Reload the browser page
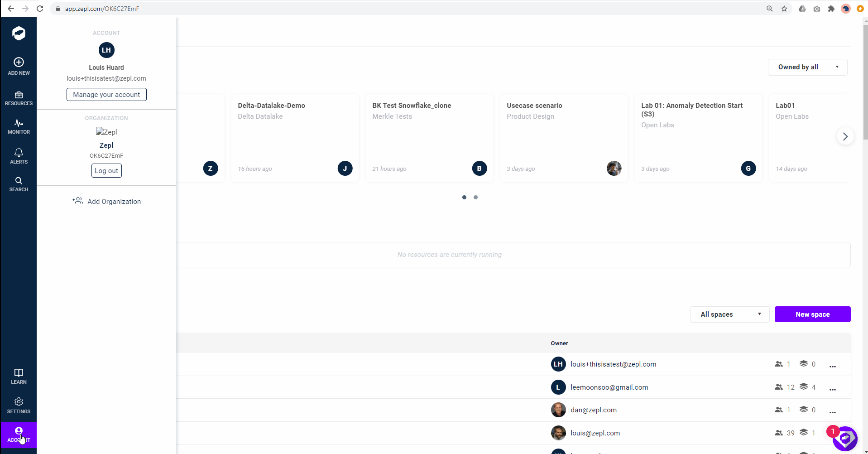The image size is (868, 454). pyautogui.click(x=40, y=9)
